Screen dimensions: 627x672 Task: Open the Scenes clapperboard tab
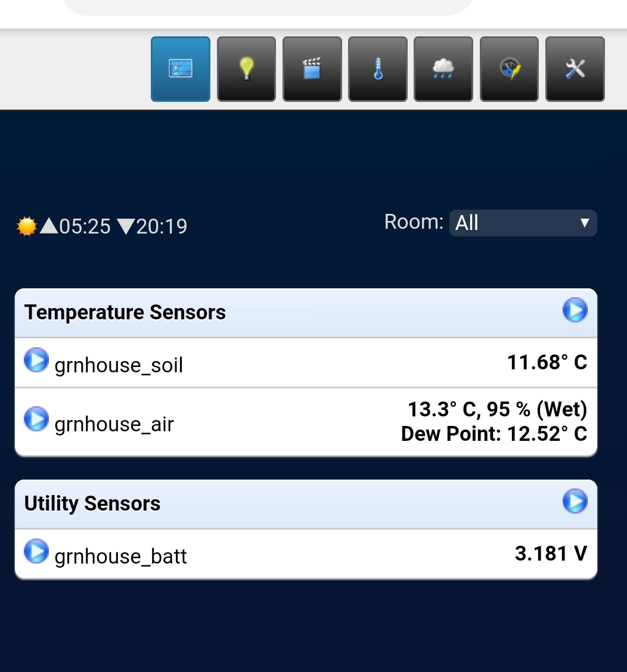(x=312, y=69)
